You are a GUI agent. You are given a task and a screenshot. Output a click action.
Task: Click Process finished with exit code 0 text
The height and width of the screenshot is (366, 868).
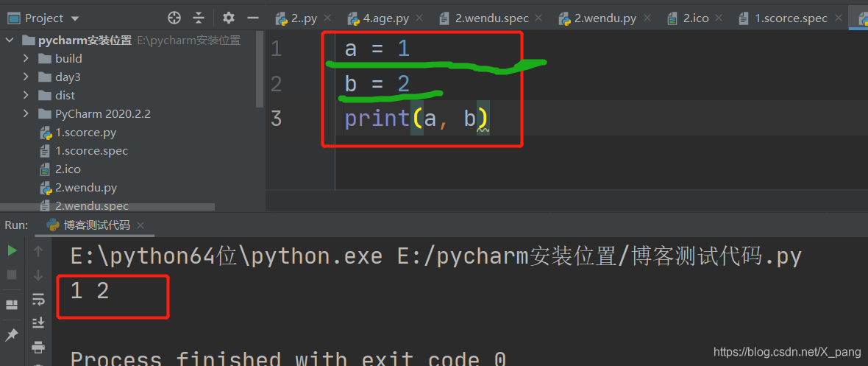click(x=288, y=359)
